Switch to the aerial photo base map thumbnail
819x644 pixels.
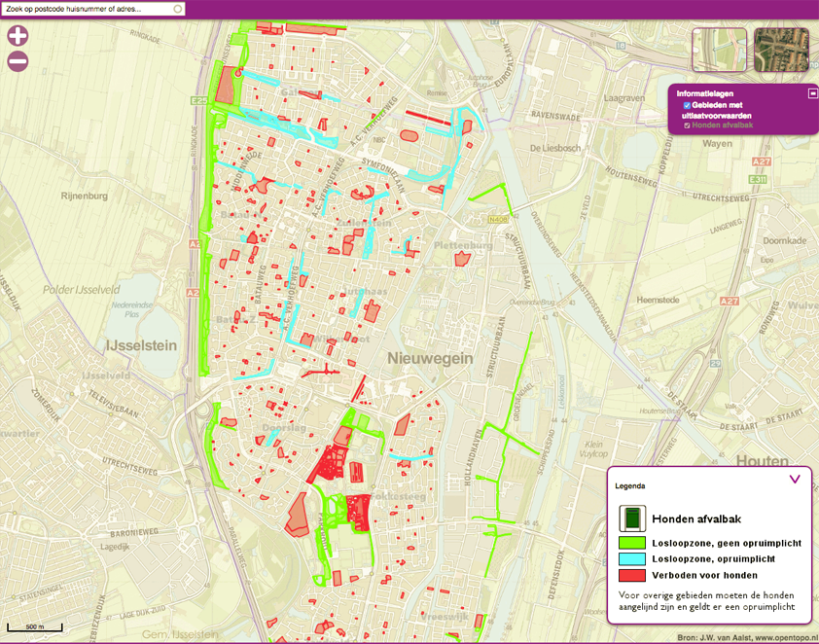[781, 50]
